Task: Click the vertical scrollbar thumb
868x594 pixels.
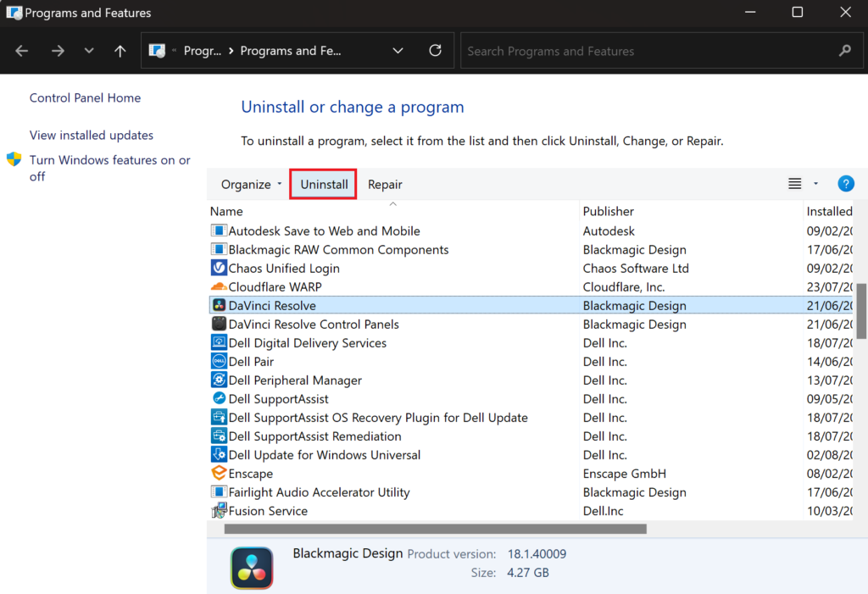Action: pos(861,311)
